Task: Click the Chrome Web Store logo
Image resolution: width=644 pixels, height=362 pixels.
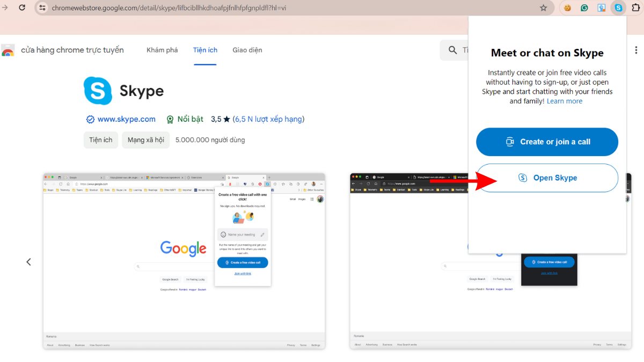Action: (8, 50)
